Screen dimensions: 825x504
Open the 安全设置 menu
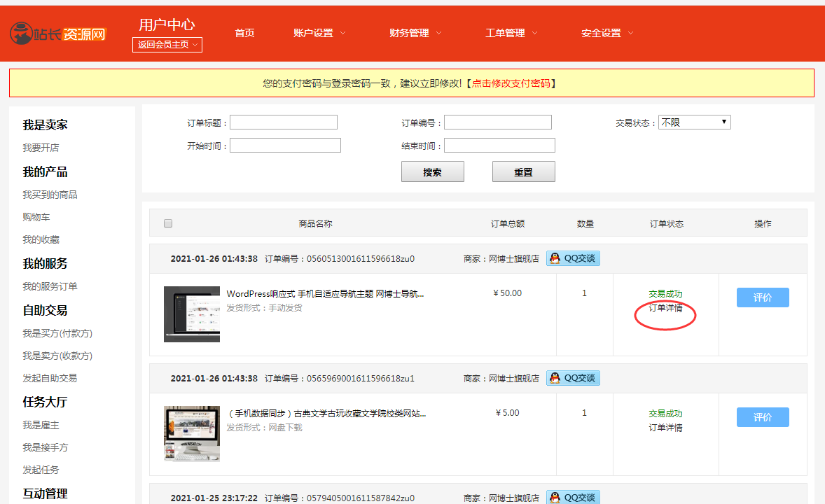(607, 33)
